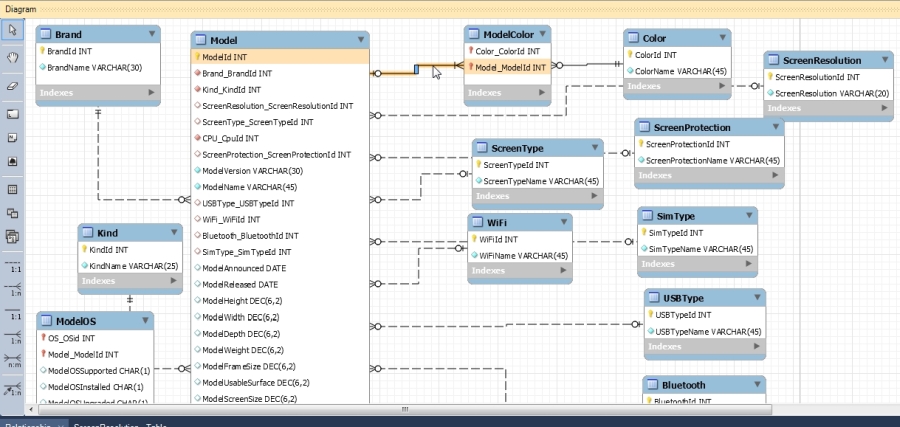The width and height of the screenshot is (900, 427).
Task: Choose relationship using existing columns tool
Action: pos(13,389)
